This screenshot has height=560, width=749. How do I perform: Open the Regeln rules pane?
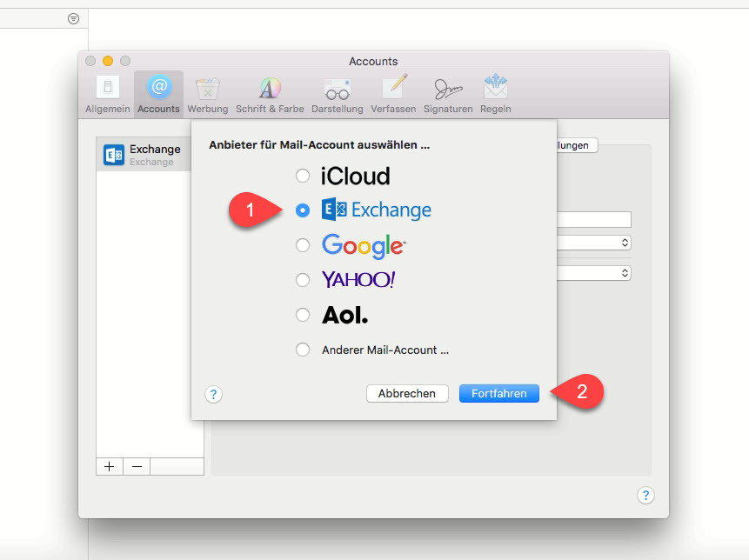495,95
